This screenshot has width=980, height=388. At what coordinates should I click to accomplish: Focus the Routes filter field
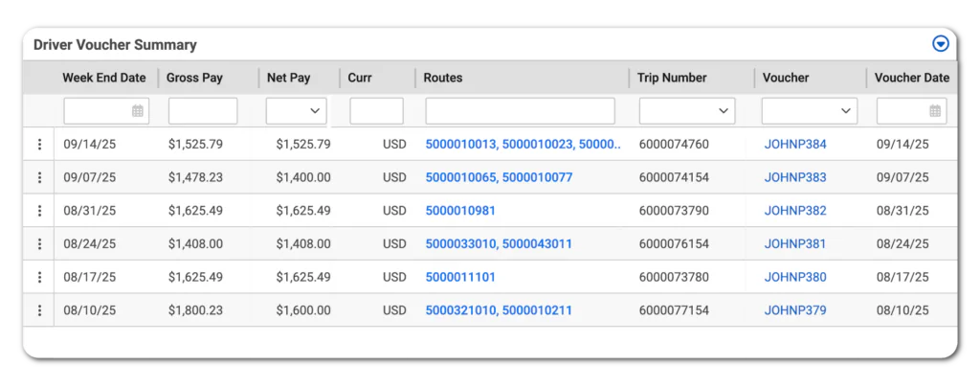coord(520,111)
